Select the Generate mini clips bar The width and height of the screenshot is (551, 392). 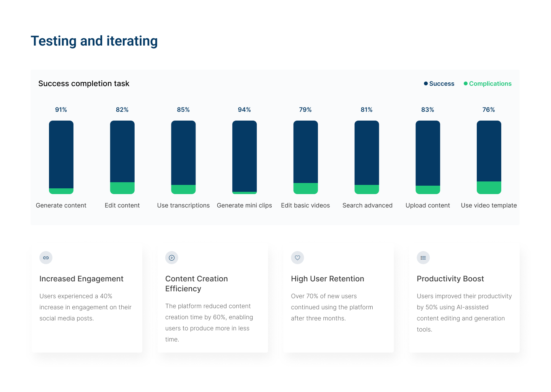pyautogui.click(x=245, y=157)
